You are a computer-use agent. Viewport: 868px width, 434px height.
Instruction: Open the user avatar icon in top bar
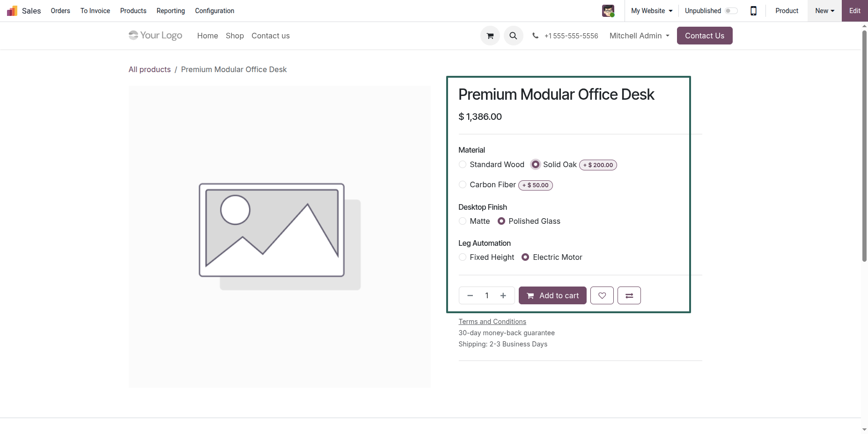(x=608, y=11)
